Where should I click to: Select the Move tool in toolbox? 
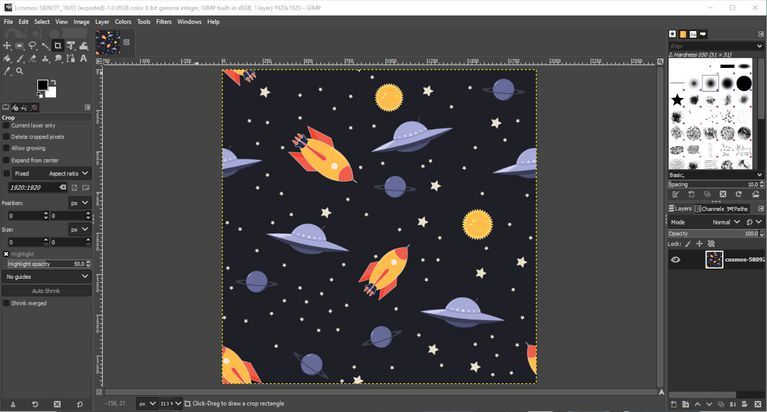[x=7, y=46]
